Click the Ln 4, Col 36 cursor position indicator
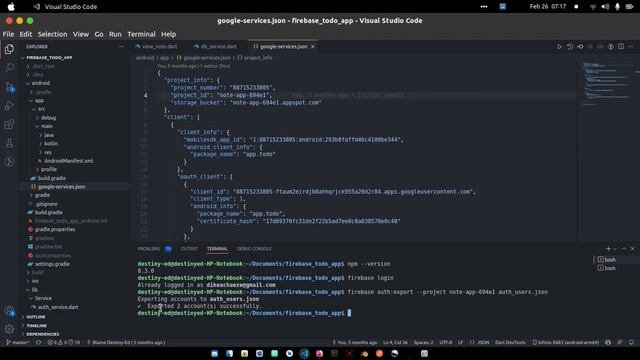This screenshot has height=360, width=640. point(395,342)
